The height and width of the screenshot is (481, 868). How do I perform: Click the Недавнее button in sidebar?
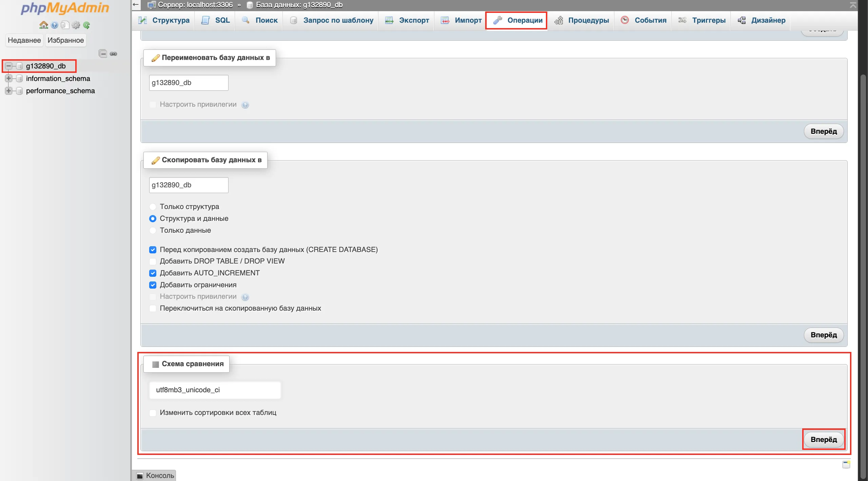[24, 40]
